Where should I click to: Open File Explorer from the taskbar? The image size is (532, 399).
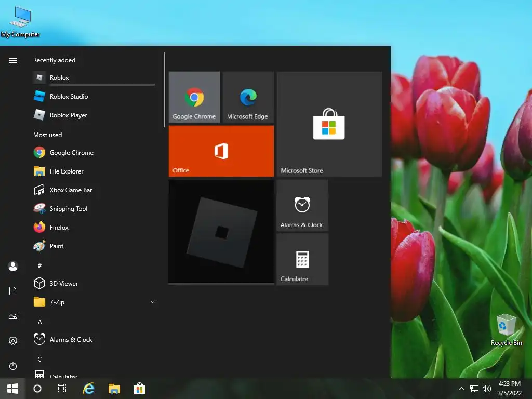coord(114,389)
